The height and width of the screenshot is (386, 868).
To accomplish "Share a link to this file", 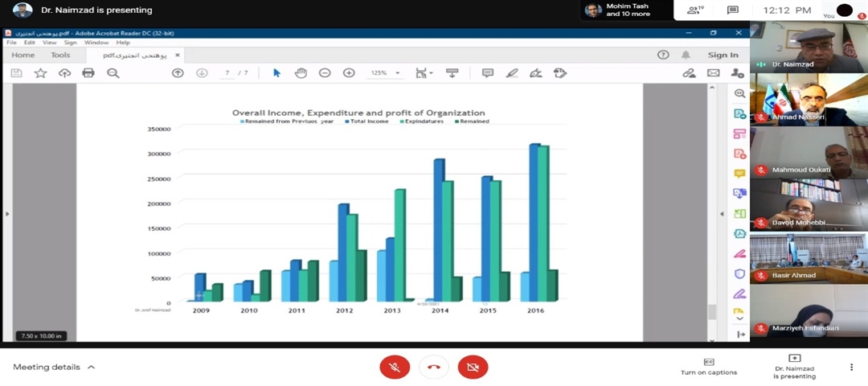I will 690,72.
